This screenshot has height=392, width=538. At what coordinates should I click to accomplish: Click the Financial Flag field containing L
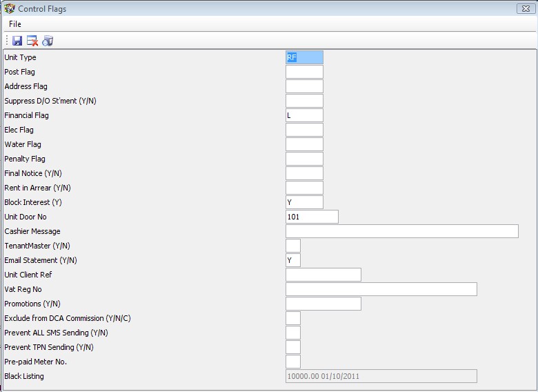(x=304, y=116)
